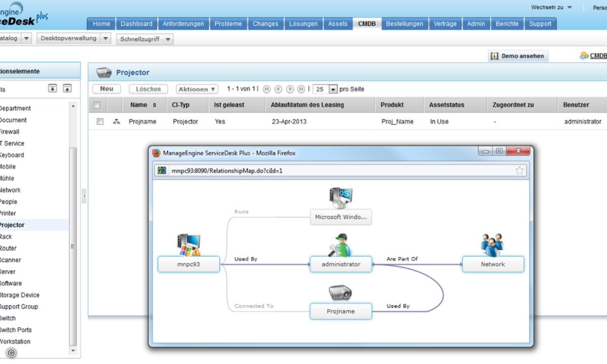Go to next page of results
Viewport: 607px width, 364px height.
pyautogui.click(x=290, y=89)
